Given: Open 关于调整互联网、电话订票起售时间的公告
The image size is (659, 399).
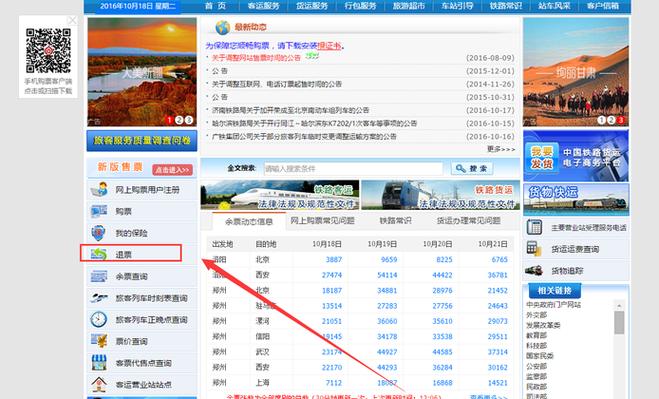Looking at the screenshot, I should click(277, 84).
